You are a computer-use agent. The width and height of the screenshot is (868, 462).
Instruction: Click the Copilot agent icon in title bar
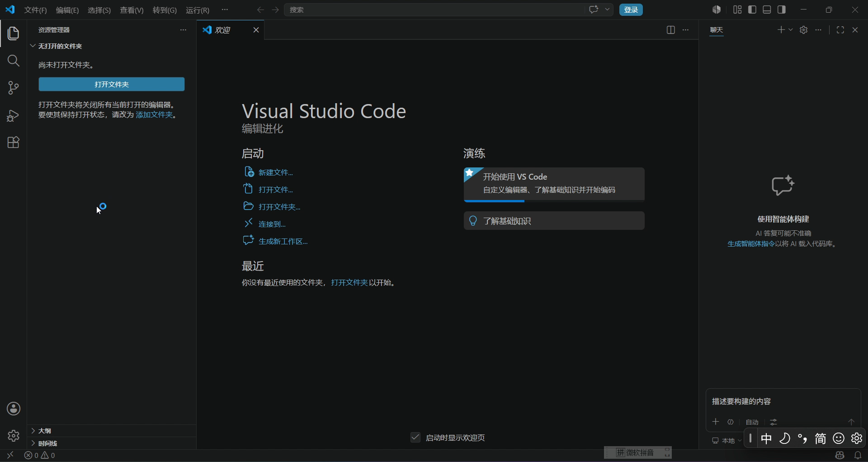pyautogui.click(x=717, y=10)
